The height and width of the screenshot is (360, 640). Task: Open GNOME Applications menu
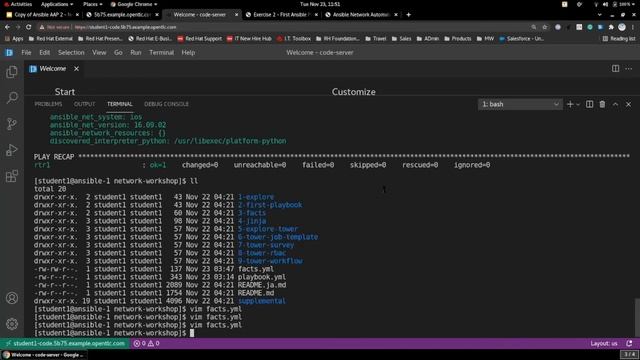pyautogui.click(x=57, y=4)
